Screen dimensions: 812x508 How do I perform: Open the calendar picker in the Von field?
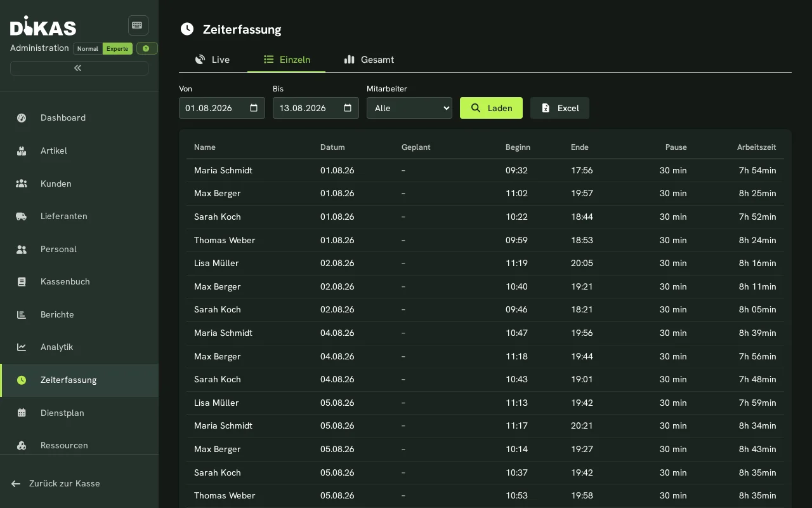click(x=254, y=108)
